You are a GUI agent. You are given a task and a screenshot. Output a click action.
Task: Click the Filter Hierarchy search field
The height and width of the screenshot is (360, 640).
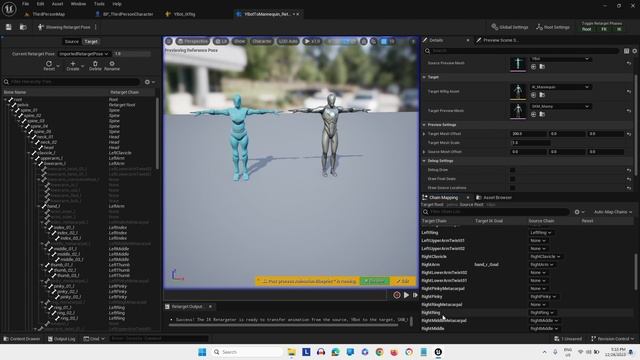pos(71,82)
